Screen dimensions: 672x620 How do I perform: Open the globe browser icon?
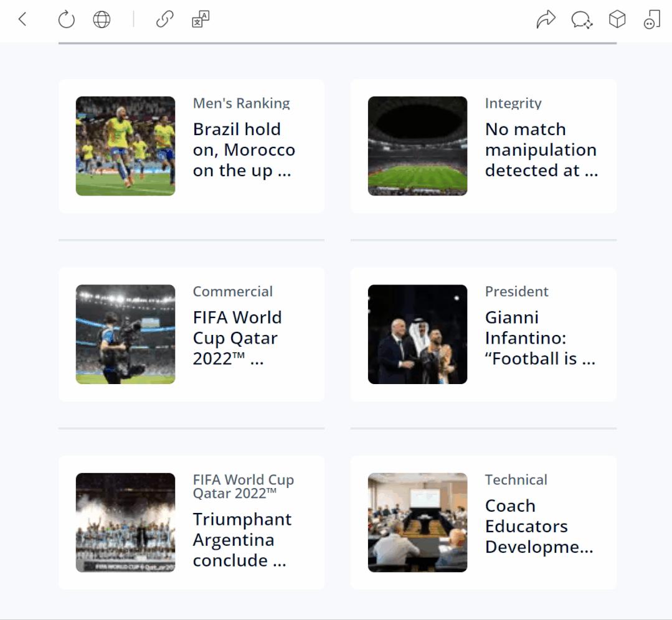tap(102, 19)
